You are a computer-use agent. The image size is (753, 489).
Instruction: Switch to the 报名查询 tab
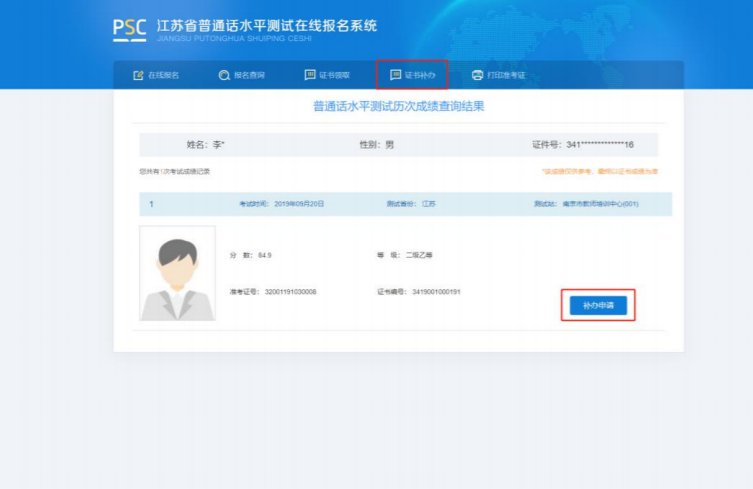pos(249,75)
